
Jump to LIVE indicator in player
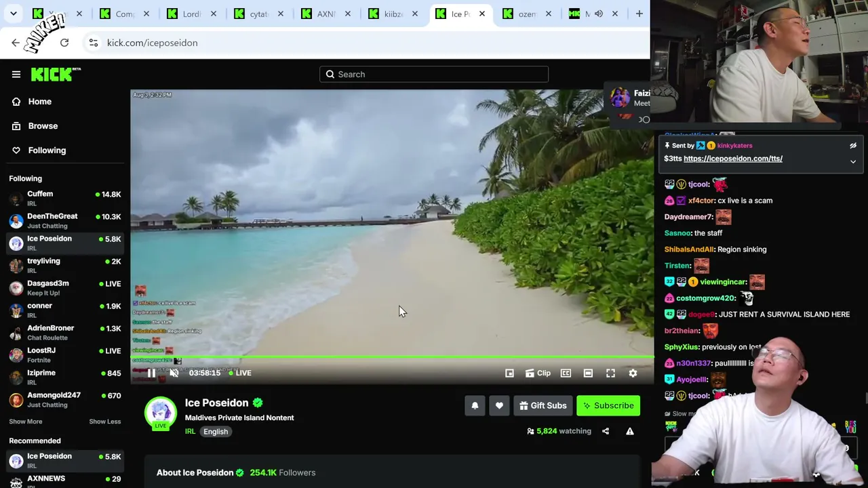click(240, 373)
